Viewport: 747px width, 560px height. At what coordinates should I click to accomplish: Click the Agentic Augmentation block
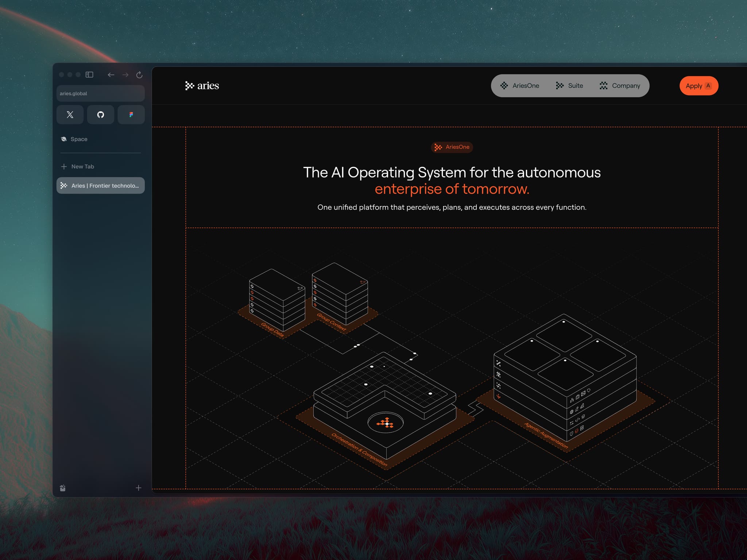[565, 377]
